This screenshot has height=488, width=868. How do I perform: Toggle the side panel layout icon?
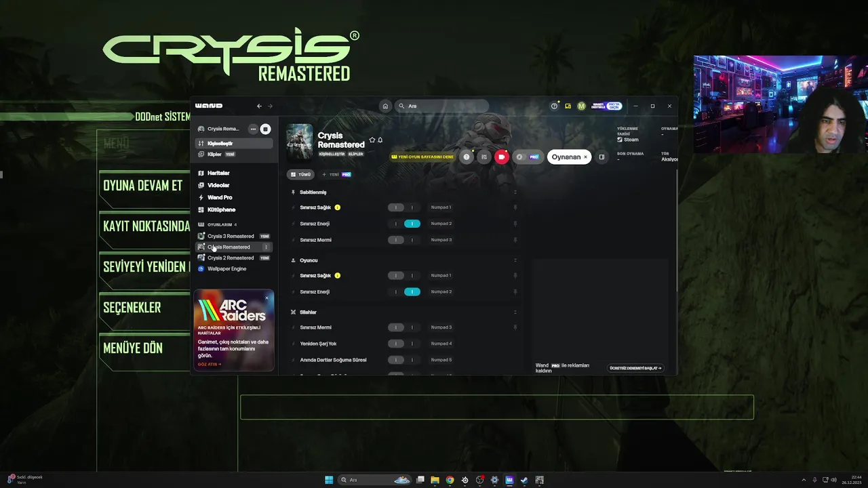point(601,157)
